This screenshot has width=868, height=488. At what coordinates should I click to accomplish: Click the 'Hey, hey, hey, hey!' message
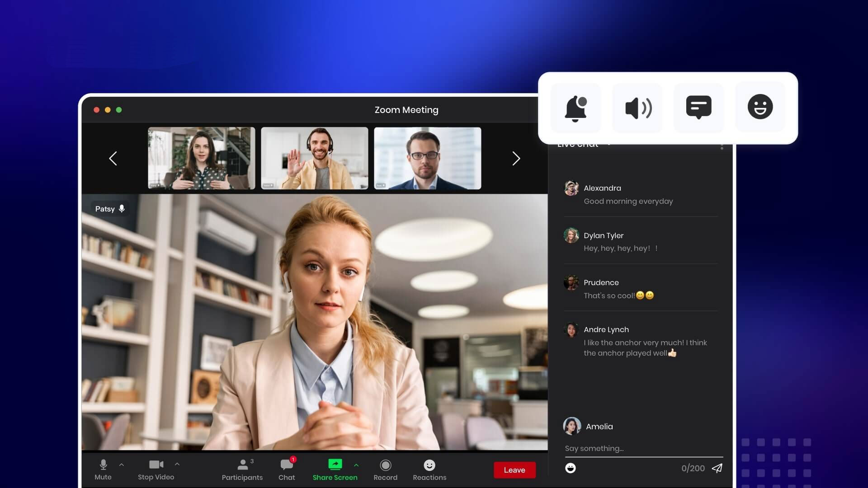coord(621,248)
